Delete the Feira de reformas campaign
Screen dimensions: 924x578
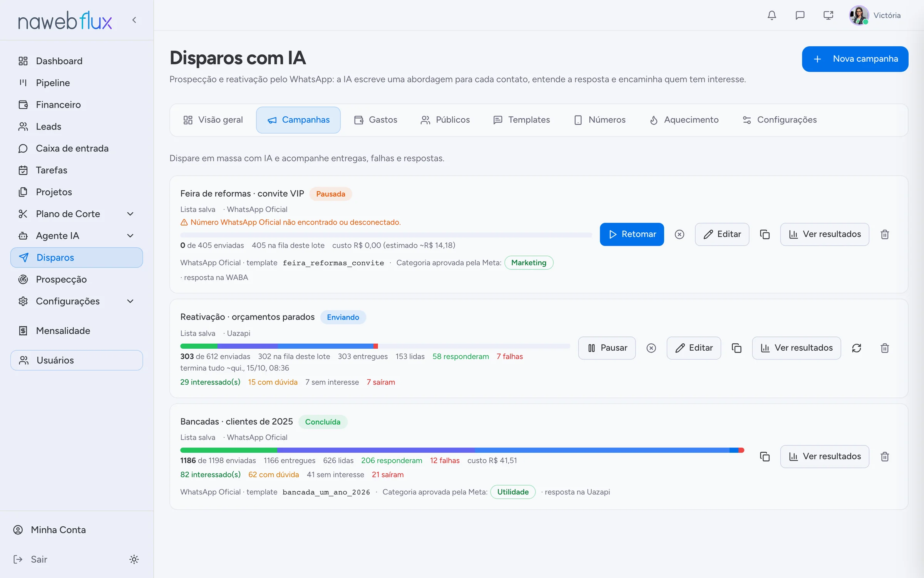(885, 234)
